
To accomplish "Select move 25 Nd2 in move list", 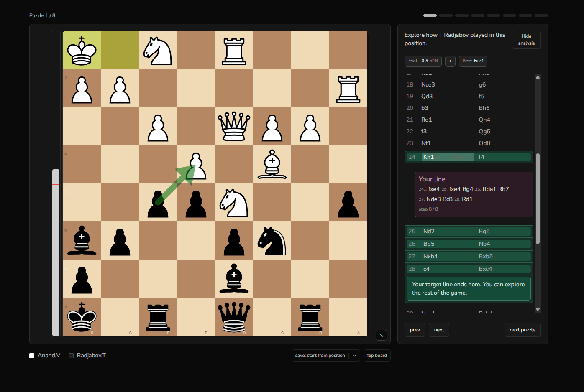I will (429, 231).
